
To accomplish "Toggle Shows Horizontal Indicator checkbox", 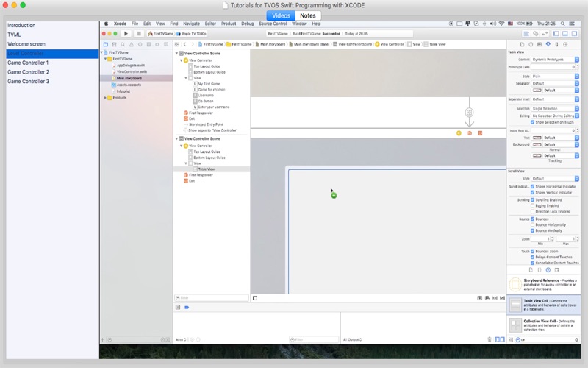I will pyautogui.click(x=532, y=187).
